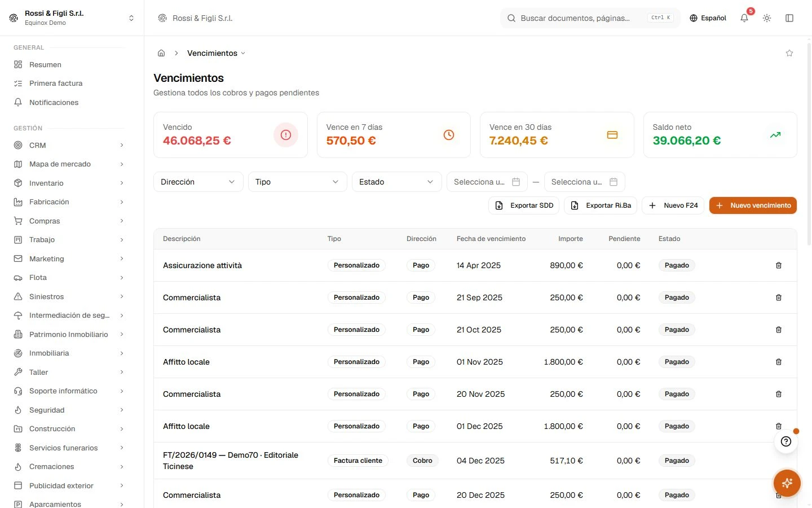812x508 pixels.
Task: Expand Compras in the sidebar
Action: [69, 221]
